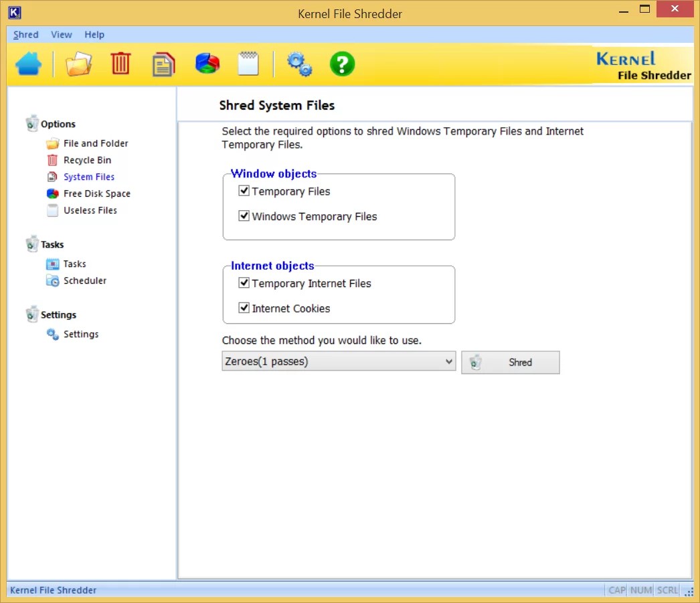Image resolution: width=700 pixels, height=603 pixels.
Task: Click the NUM status bar indicator
Action: tap(641, 590)
